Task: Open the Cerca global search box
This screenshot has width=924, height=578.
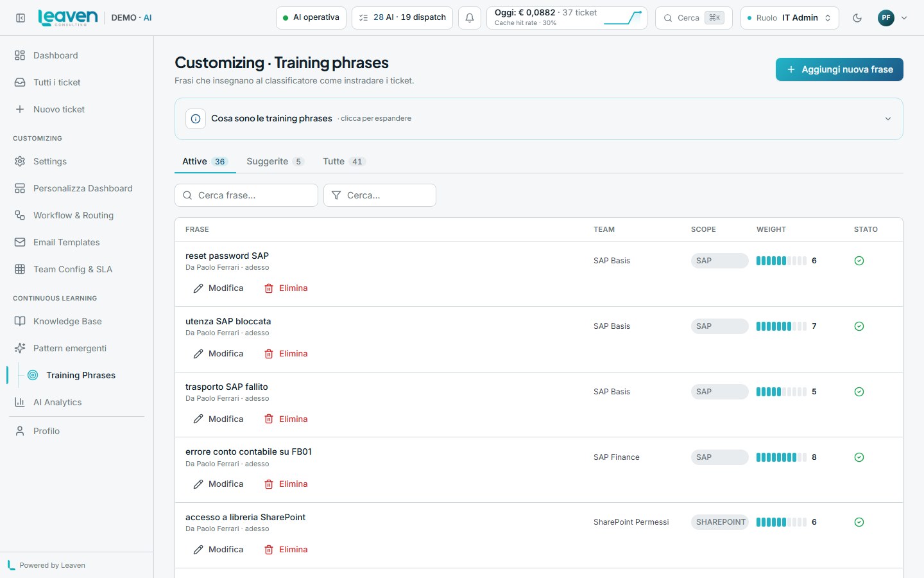Action: tap(694, 18)
